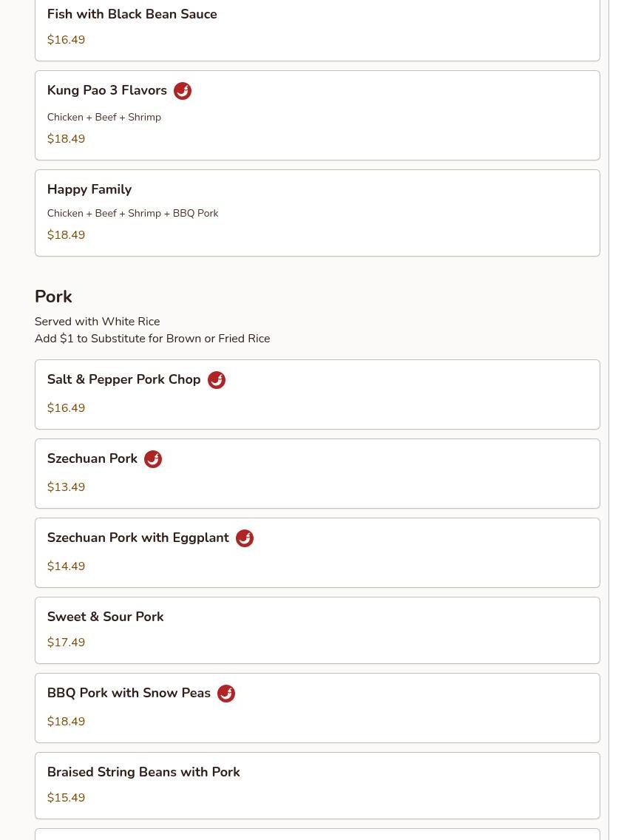This screenshot has width=624, height=840.
Task: Click the Pork section heading
Action: tap(53, 297)
